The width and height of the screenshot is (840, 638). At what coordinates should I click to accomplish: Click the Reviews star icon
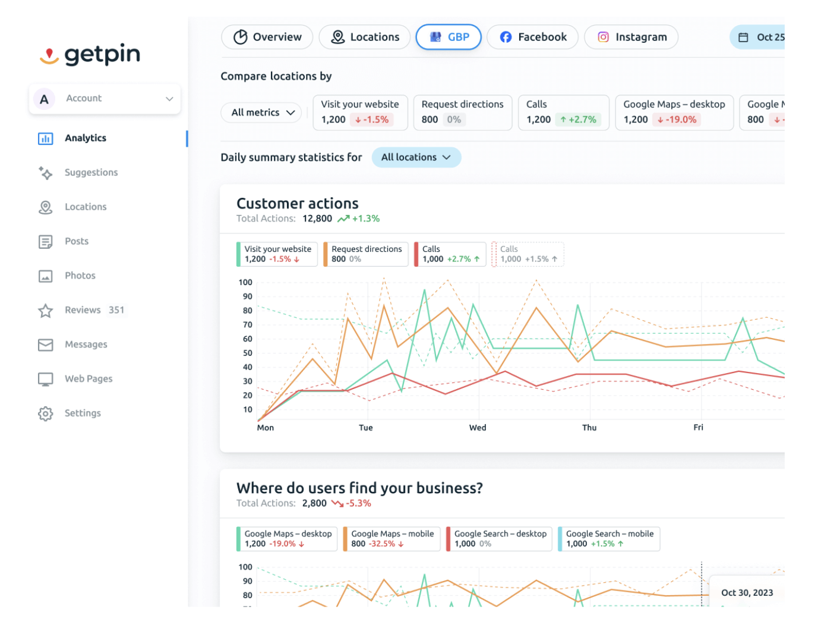[45, 310]
